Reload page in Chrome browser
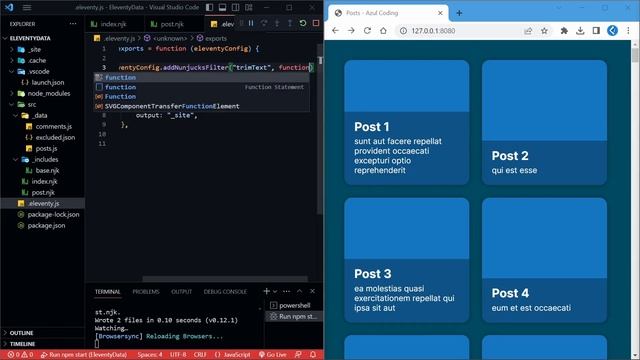Image resolution: width=640 pixels, height=360 pixels. tap(367, 31)
